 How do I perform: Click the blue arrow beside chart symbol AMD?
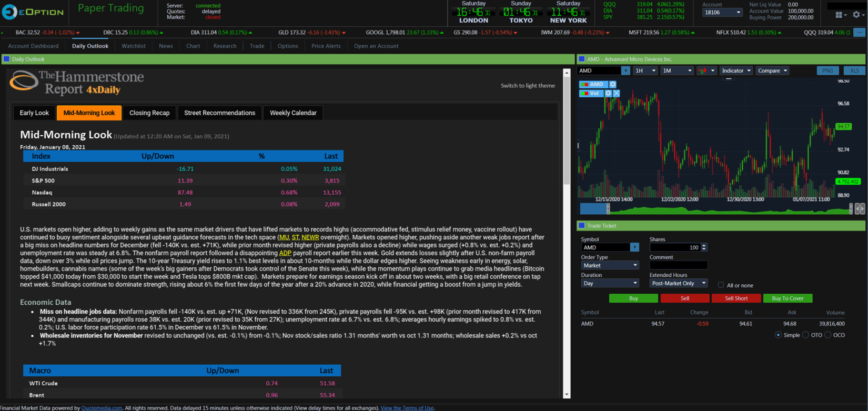pos(625,71)
